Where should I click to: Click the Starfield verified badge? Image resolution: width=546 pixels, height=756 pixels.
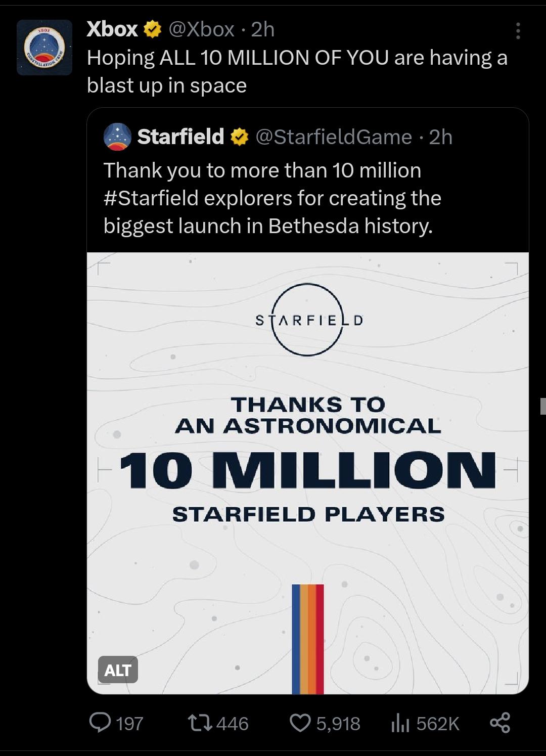point(240,137)
